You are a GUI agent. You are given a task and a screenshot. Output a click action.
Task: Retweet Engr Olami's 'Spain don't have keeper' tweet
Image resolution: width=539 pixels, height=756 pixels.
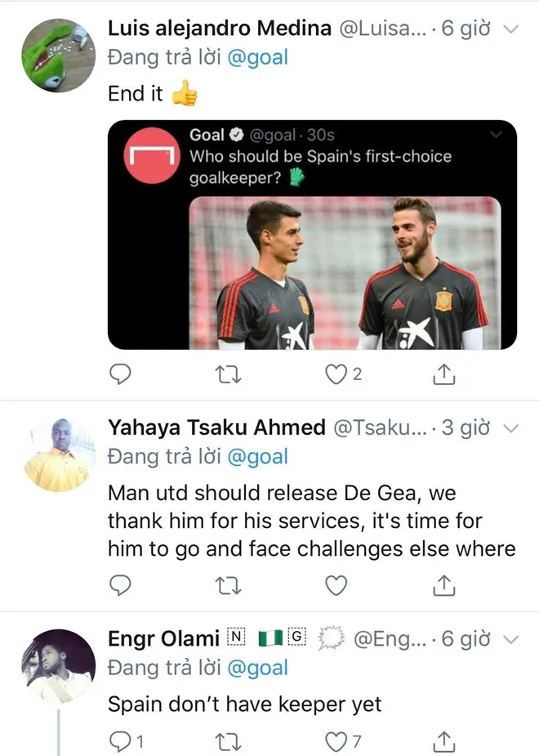click(x=228, y=742)
